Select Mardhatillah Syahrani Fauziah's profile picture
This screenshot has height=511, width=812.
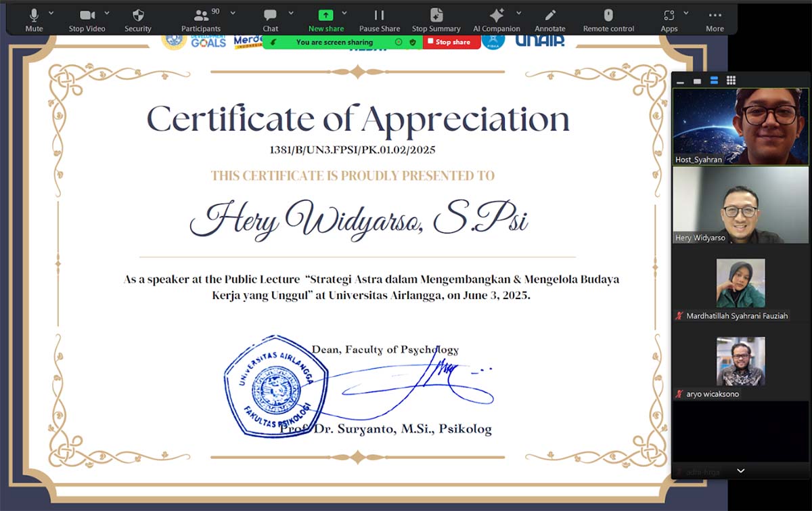[740, 283]
